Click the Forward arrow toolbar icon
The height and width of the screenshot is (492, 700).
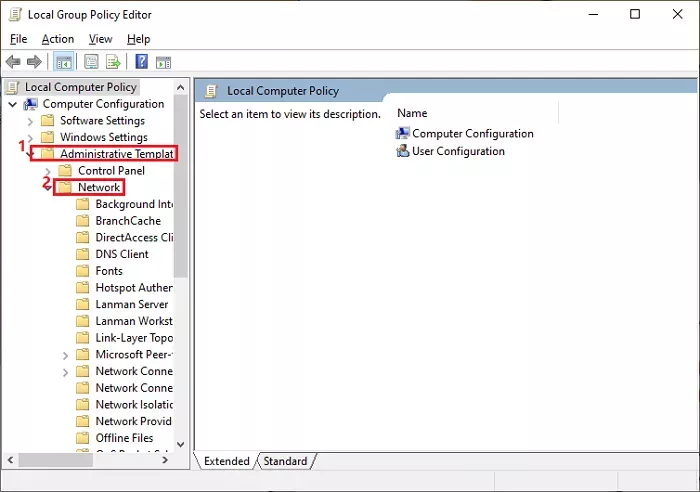34,62
